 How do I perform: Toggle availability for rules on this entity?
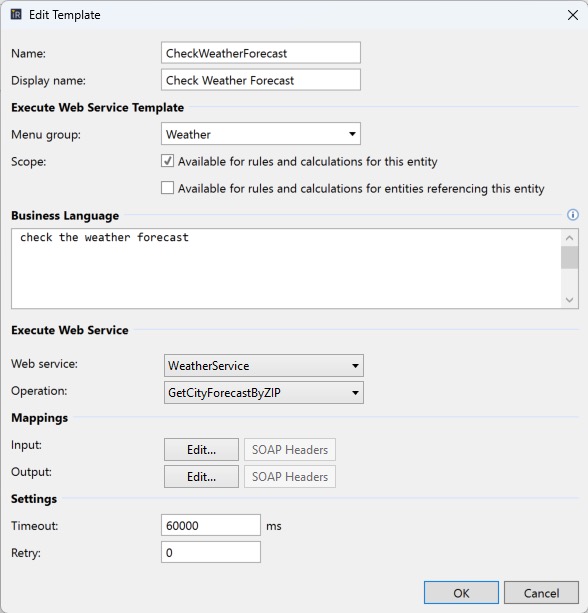(167, 161)
